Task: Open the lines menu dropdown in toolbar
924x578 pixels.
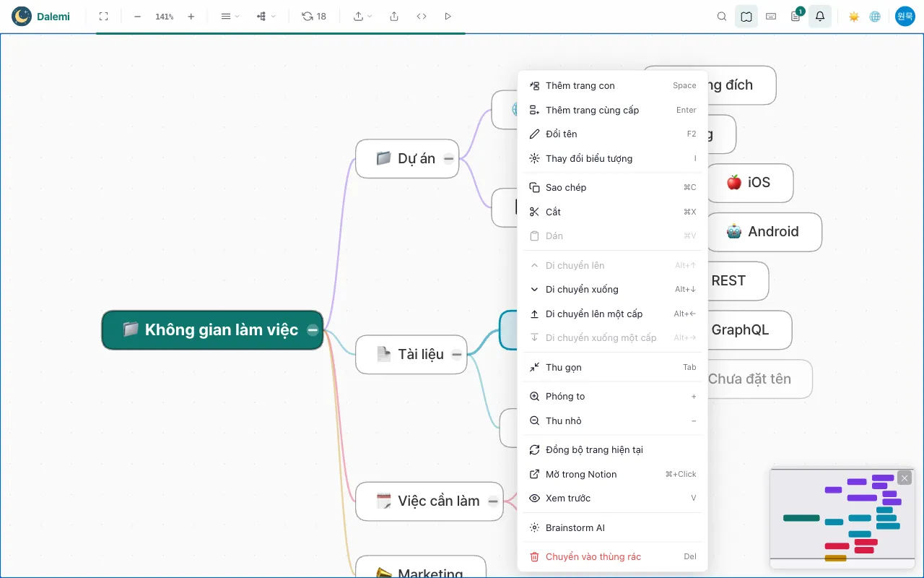Action: pos(230,16)
